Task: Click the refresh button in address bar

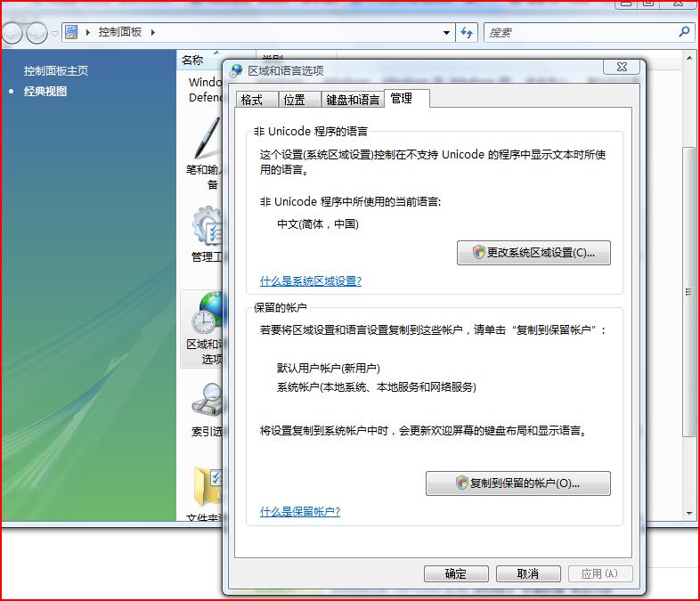Action: 467,33
